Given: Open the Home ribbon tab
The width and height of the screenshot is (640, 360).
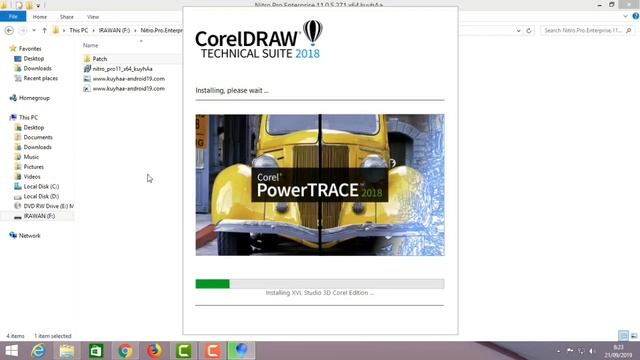Looking at the screenshot, I should click(x=40, y=17).
